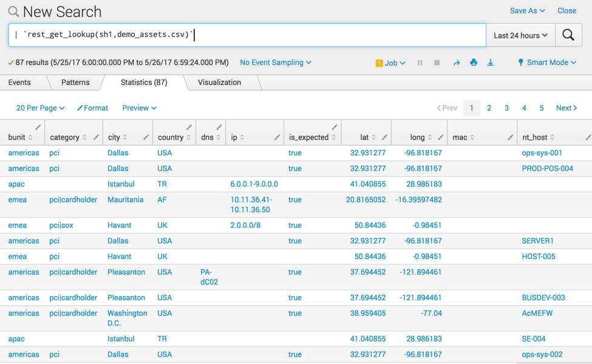Switch to the Visualization tab
This screenshot has height=364, width=592.
[219, 83]
